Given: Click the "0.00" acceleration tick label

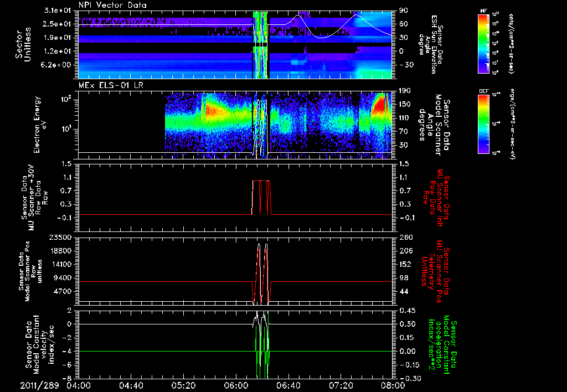Looking at the screenshot, I should pos(408,351).
